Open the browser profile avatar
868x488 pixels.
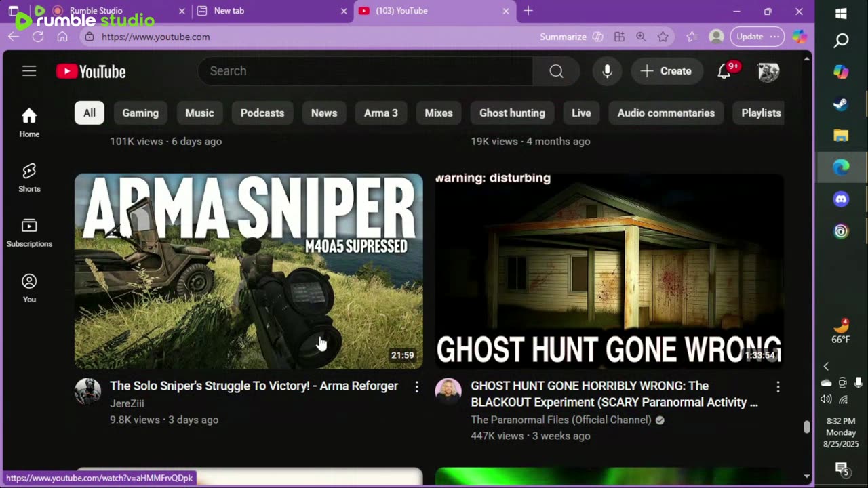point(716,37)
